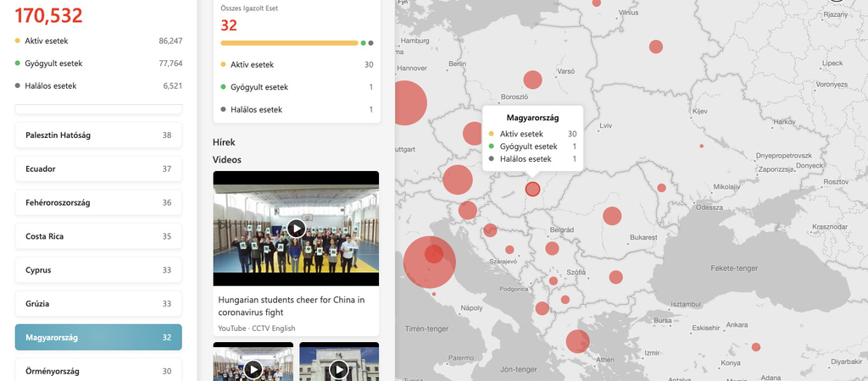This screenshot has height=381, width=868.
Task: Click the outlined Hungary bubble on the map
Action: coord(532,189)
